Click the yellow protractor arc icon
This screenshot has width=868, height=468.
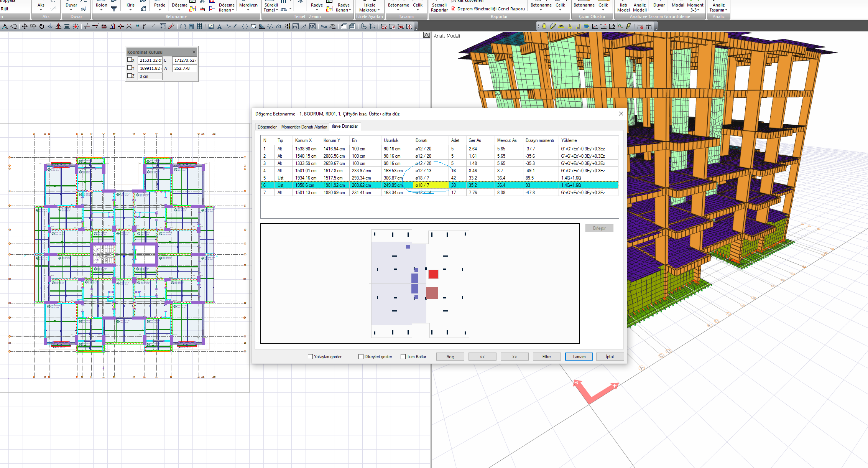561,26
